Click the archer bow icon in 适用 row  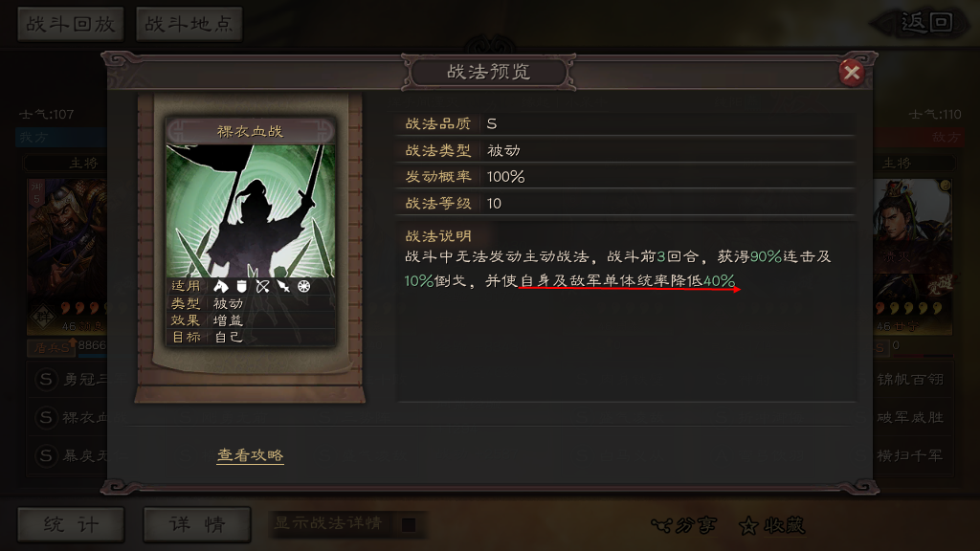click(x=262, y=286)
